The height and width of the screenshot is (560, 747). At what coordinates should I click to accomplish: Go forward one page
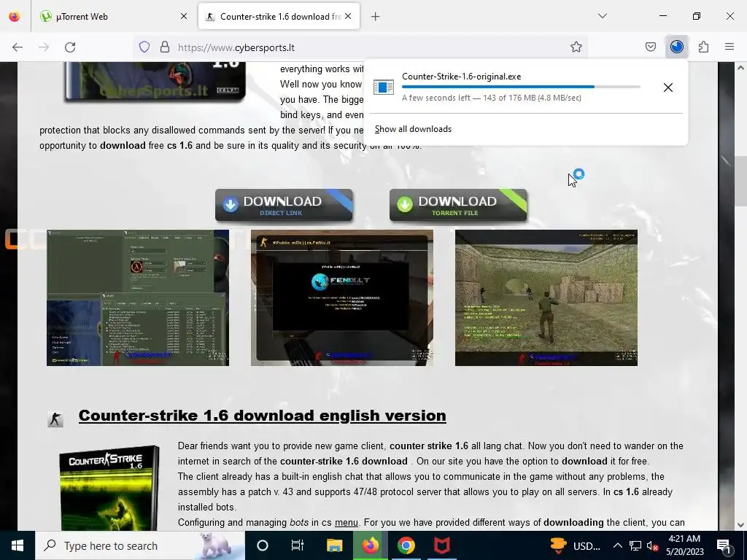[44, 47]
